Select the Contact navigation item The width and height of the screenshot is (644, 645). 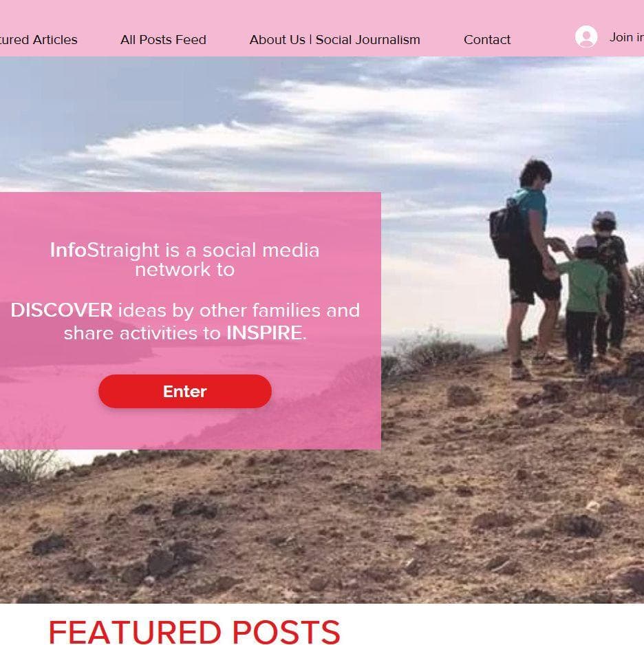pos(487,40)
